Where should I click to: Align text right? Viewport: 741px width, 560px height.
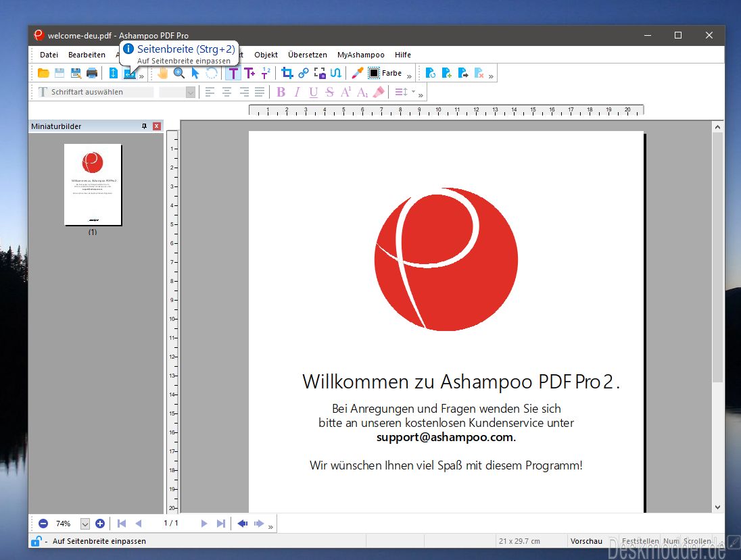pyautogui.click(x=244, y=92)
